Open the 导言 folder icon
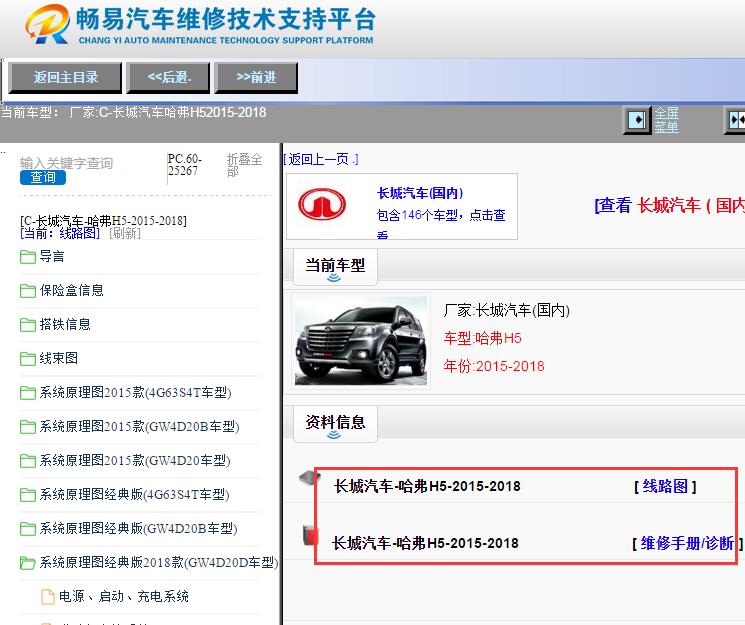The image size is (745, 625). (x=28, y=257)
